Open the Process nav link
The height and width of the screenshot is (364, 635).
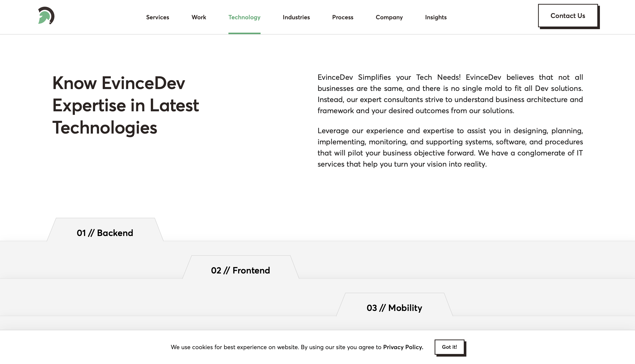[x=342, y=17]
